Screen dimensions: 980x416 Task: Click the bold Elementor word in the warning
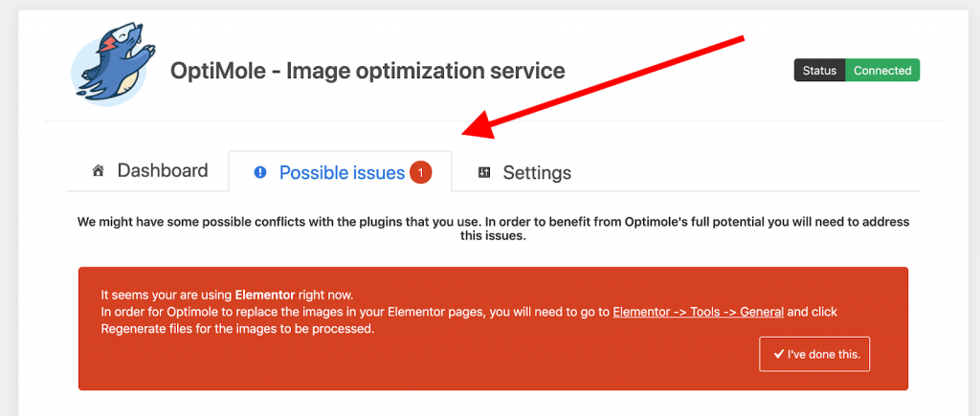(x=265, y=295)
